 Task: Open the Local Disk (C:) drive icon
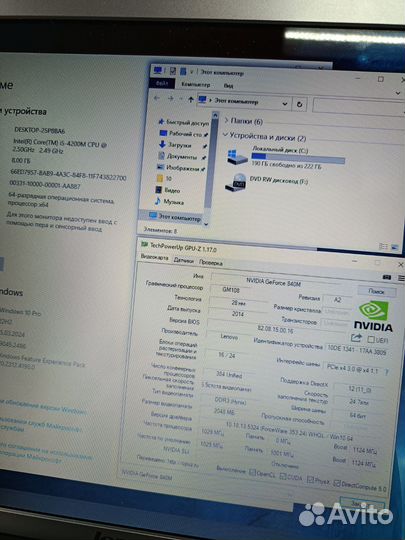click(237, 157)
